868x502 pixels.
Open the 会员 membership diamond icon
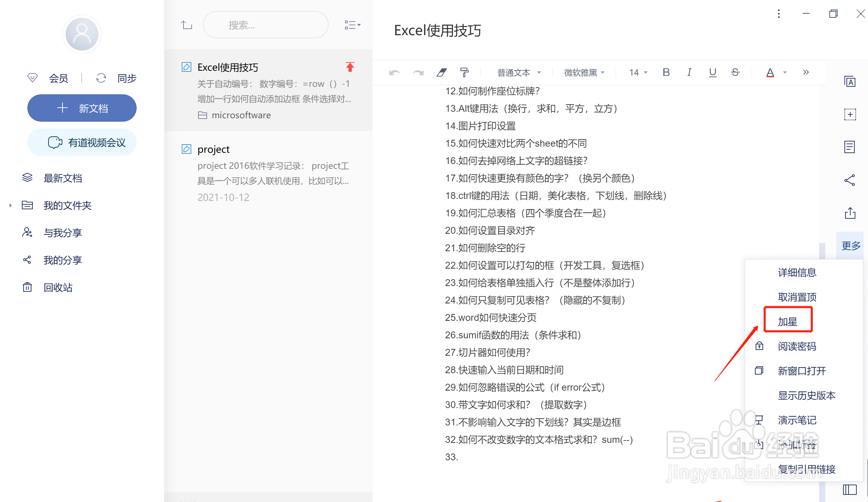coord(32,78)
